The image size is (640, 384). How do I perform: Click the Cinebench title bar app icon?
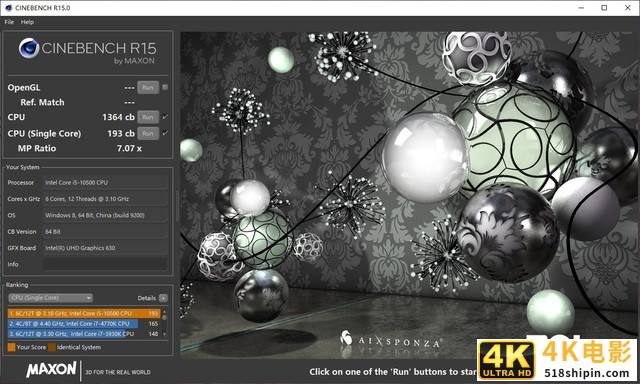[x=9, y=8]
